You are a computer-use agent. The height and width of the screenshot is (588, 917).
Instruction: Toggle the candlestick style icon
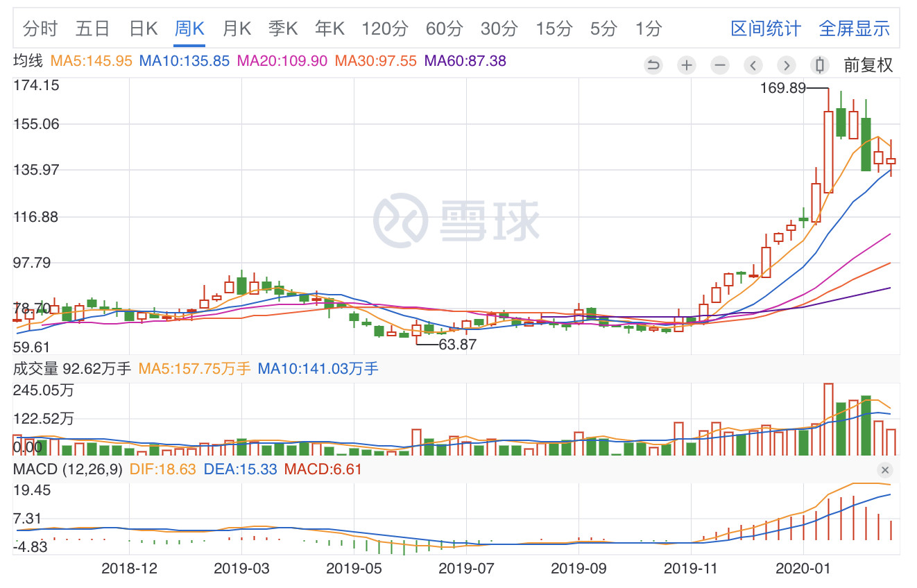coord(819,65)
